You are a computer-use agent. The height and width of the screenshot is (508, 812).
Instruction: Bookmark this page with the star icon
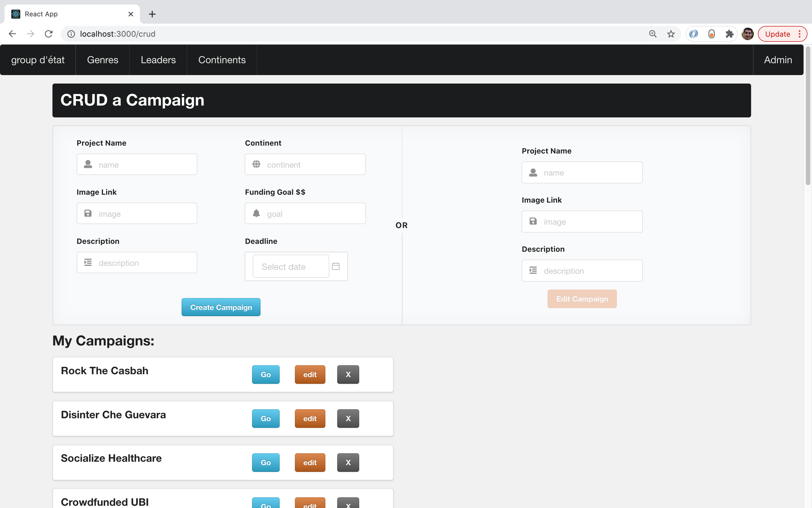tap(671, 34)
